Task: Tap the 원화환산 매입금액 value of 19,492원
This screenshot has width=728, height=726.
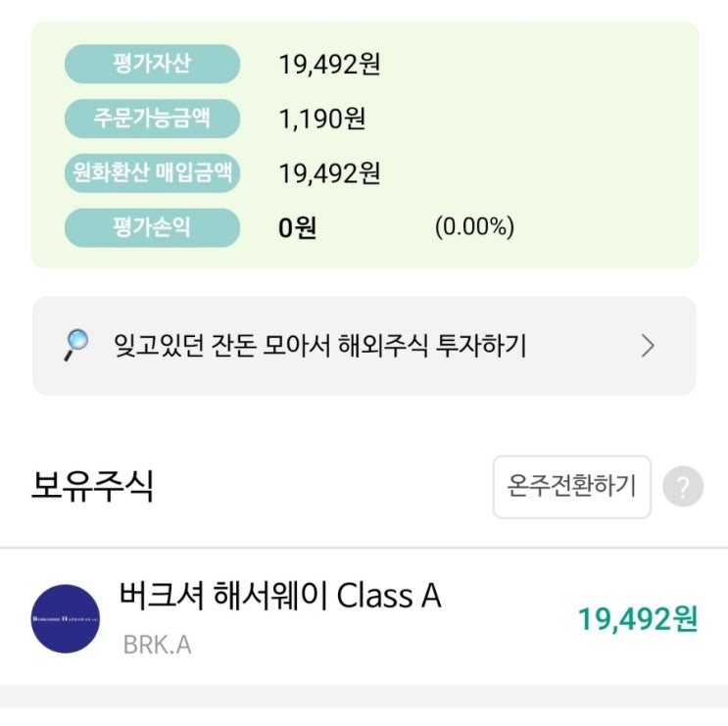Action: [330, 174]
